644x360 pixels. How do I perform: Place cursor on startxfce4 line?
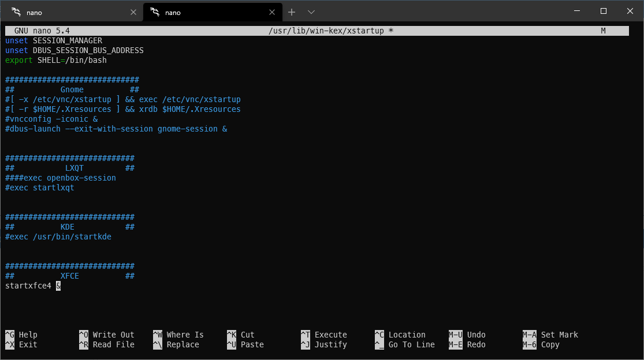pyautogui.click(x=33, y=286)
